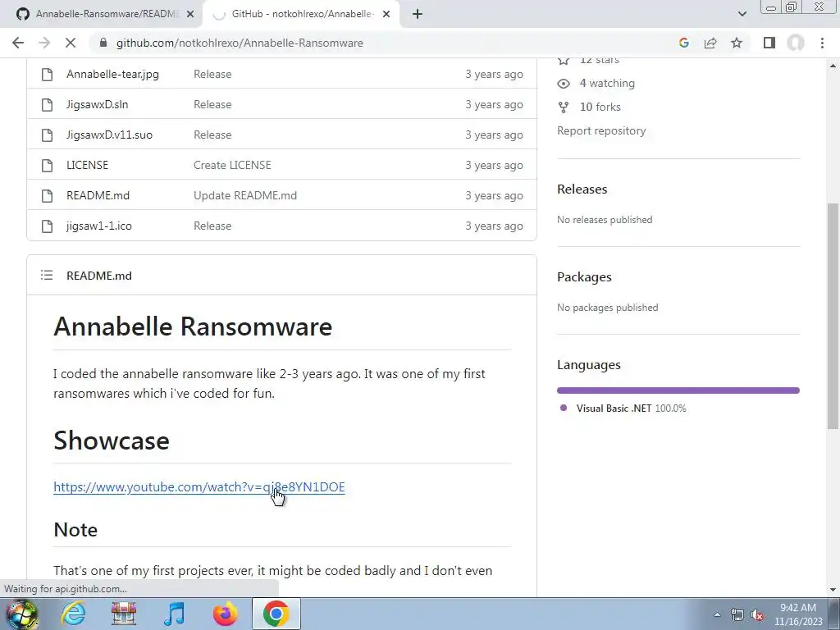The image size is (840, 630).
Task: Open the JigsawxD.v11.suo file
Action: (x=109, y=135)
